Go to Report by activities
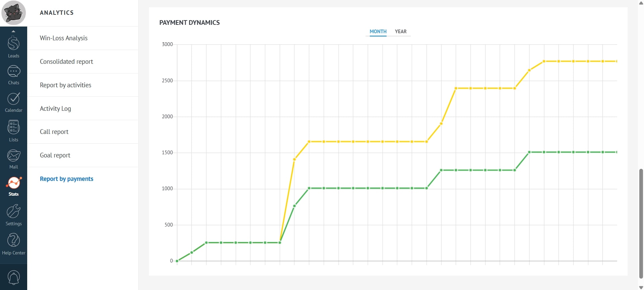644x290 pixels. 65,85
